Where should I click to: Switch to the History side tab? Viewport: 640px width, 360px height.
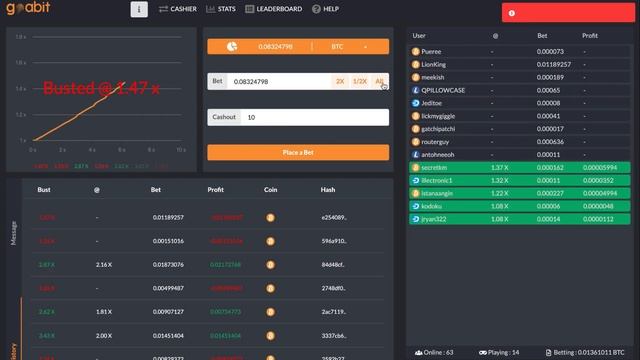pos(13,352)
